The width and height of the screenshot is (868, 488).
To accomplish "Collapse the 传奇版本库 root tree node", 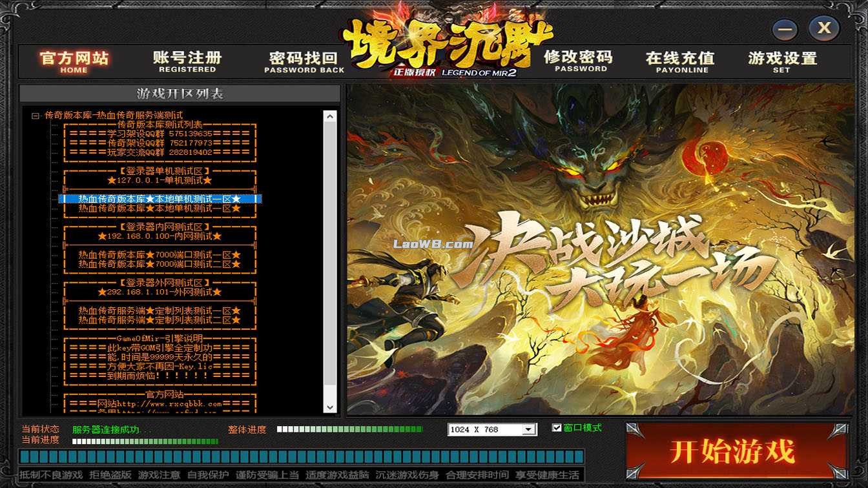I will pyautogui.click(x=36, y=116).
